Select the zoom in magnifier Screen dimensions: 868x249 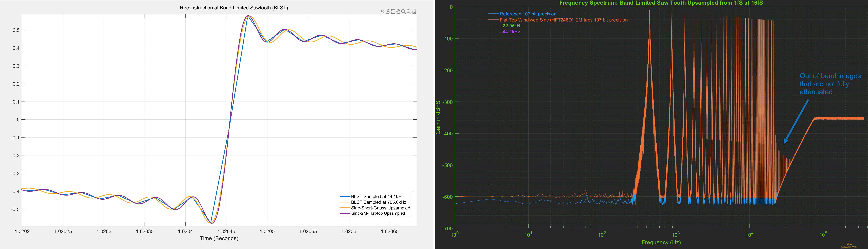[x=403, y=11]
